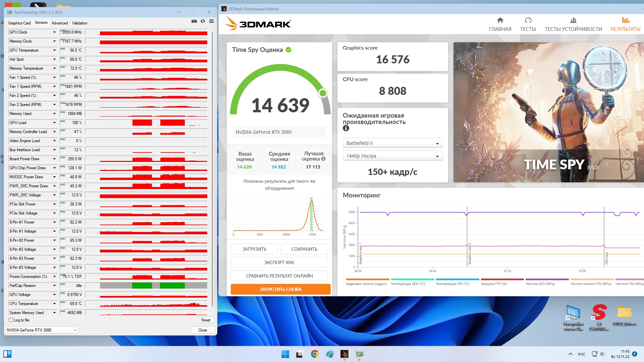Expand the Battlefield V game dropdown

[392, 143]
